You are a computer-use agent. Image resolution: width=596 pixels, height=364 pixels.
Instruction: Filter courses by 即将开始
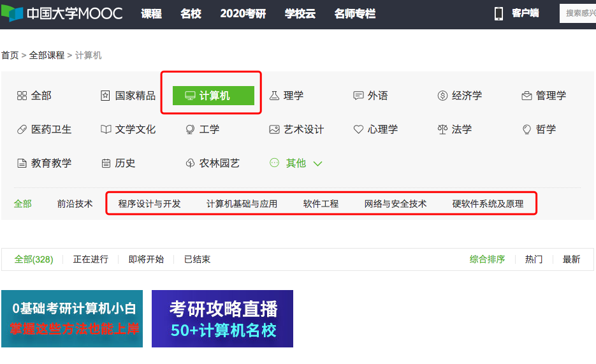coord(146,259)
